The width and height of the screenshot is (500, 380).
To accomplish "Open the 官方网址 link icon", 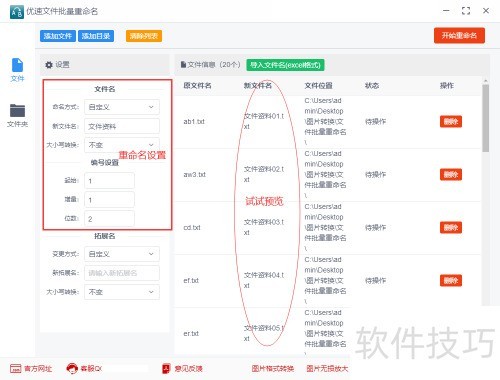I will click(16, 368).
